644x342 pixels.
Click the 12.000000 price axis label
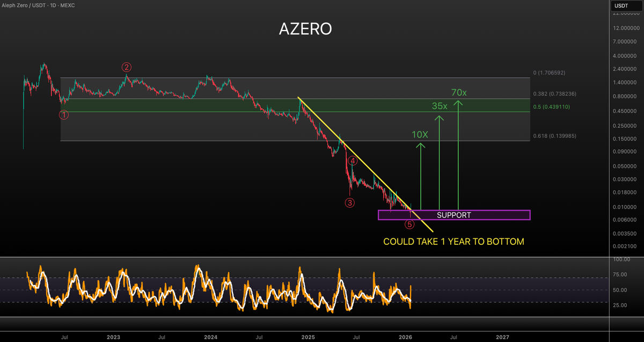click(x=626, y=28)
